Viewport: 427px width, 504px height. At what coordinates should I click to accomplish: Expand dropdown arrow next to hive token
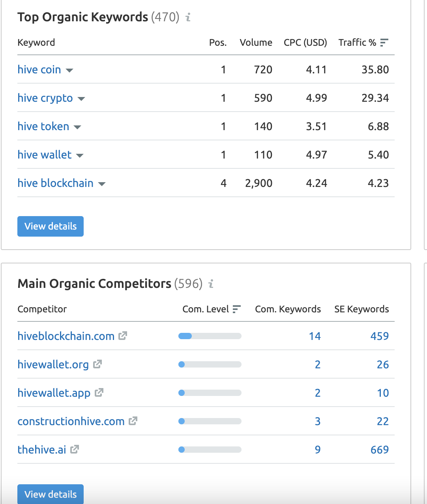[77, 127]
